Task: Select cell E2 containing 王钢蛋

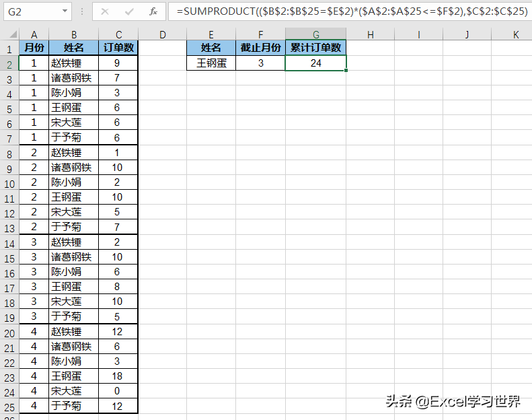Action: coord(211,63)
